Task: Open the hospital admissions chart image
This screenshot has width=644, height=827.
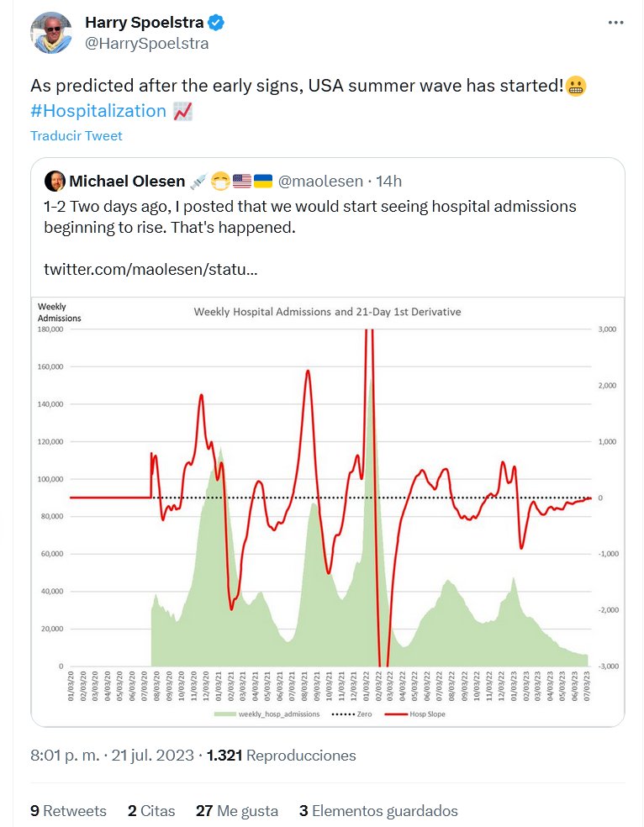Action: [x=328, y=504]
